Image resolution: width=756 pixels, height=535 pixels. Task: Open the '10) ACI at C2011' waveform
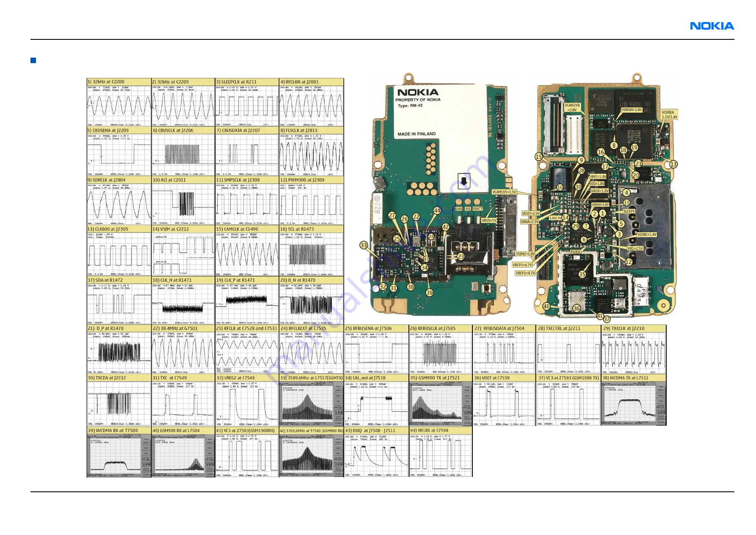point(183,204)
